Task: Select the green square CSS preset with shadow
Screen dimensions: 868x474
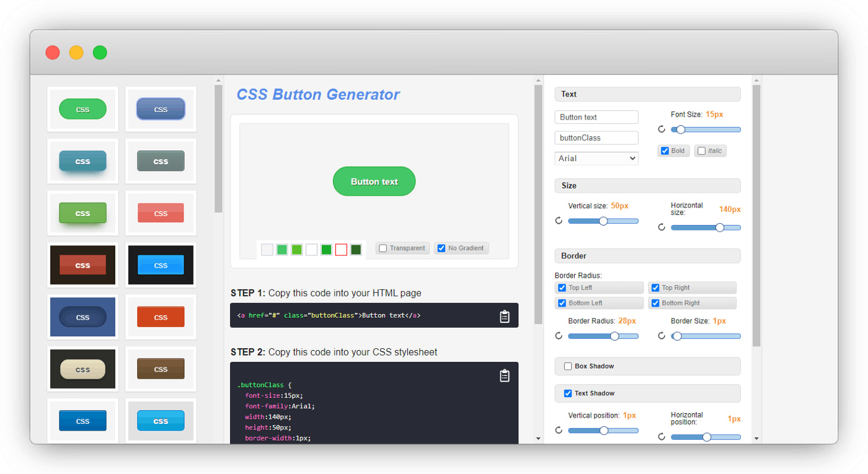Action: (x=82, y=213)
